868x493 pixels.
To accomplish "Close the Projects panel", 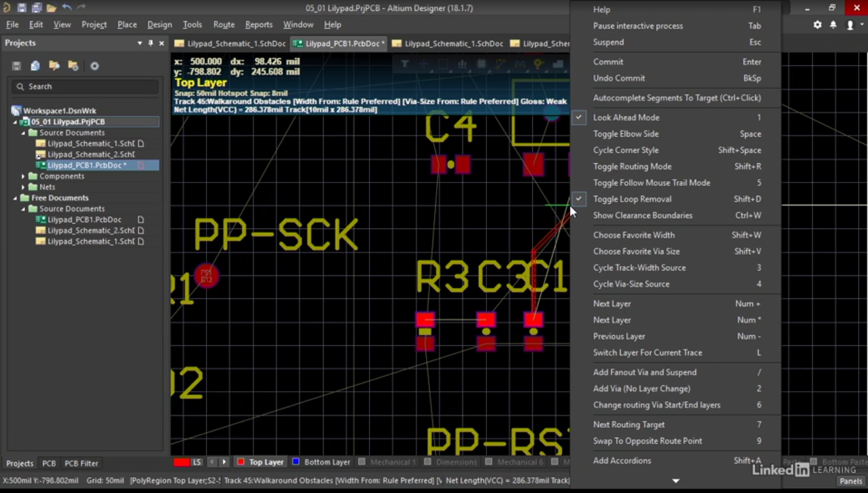I will (x=162, y=43).
